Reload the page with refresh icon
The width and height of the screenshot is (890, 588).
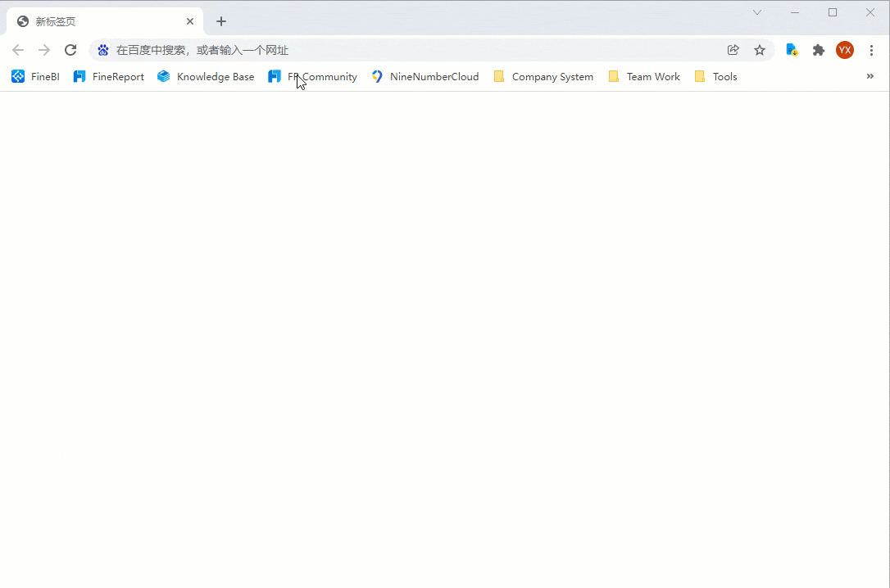tap(70, 50)
